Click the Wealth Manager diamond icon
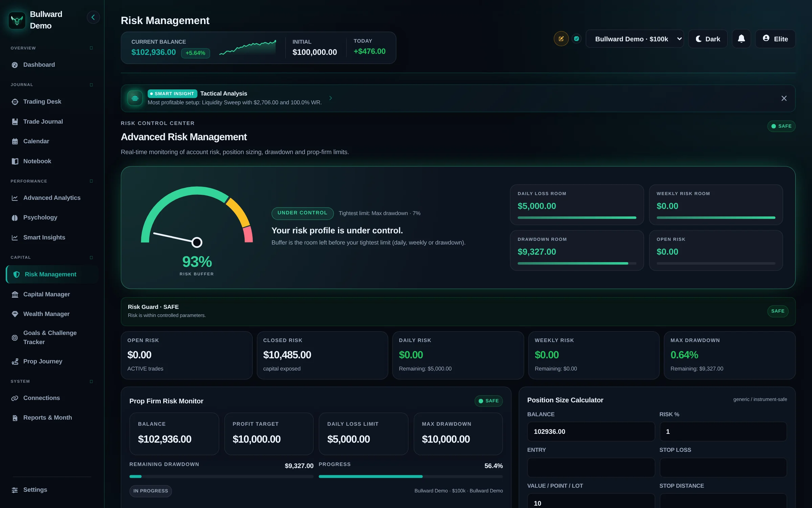812x508 pixels. tap(15, 314)
